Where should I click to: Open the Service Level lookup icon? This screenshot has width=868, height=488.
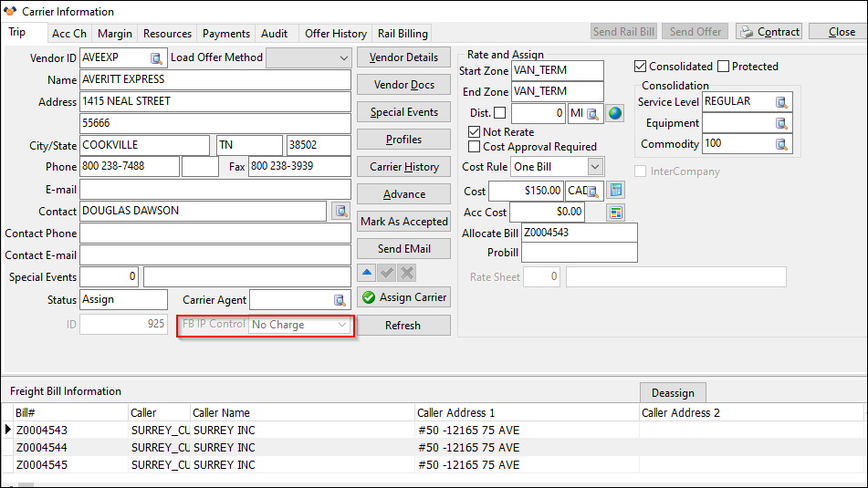click(x=781, y=102)
